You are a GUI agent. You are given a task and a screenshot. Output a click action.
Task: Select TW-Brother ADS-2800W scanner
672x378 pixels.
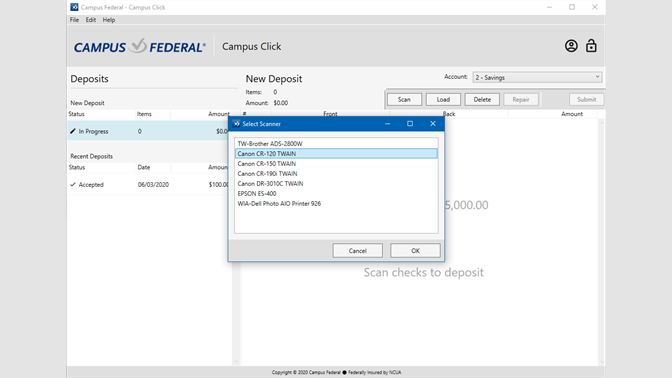coord(336,144)
